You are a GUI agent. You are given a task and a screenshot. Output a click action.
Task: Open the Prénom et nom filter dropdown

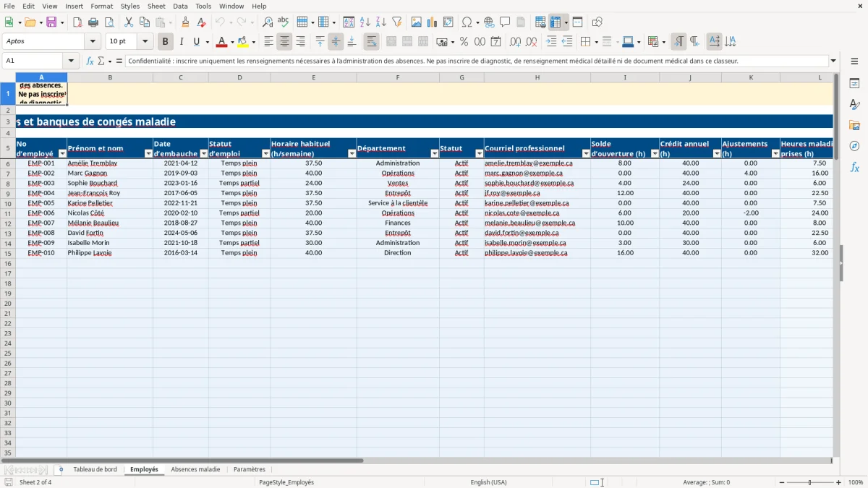148,153
